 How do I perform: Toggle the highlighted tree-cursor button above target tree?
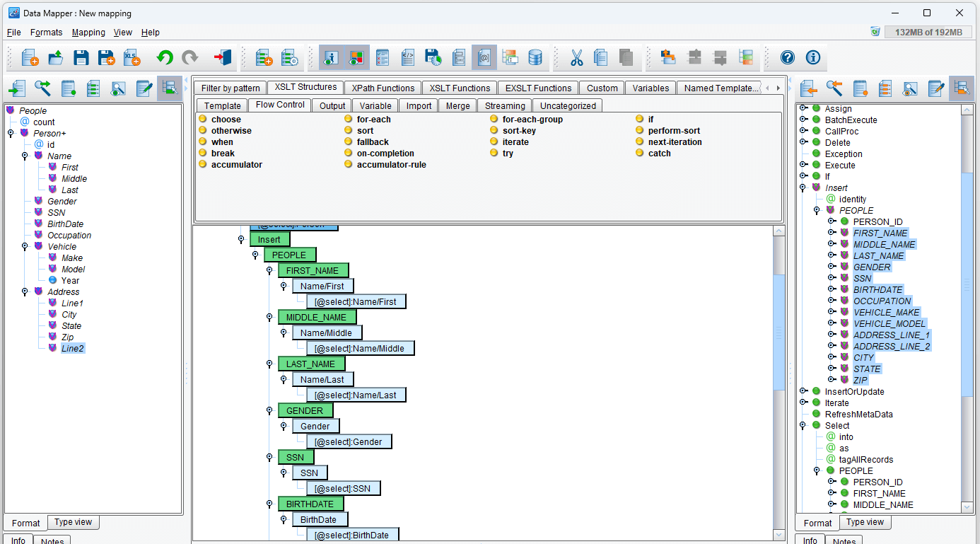(x=961, y=88)
